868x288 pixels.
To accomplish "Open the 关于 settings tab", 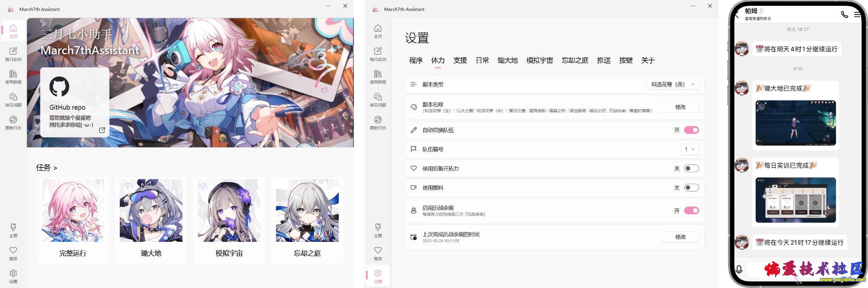I will coord(648,60).
